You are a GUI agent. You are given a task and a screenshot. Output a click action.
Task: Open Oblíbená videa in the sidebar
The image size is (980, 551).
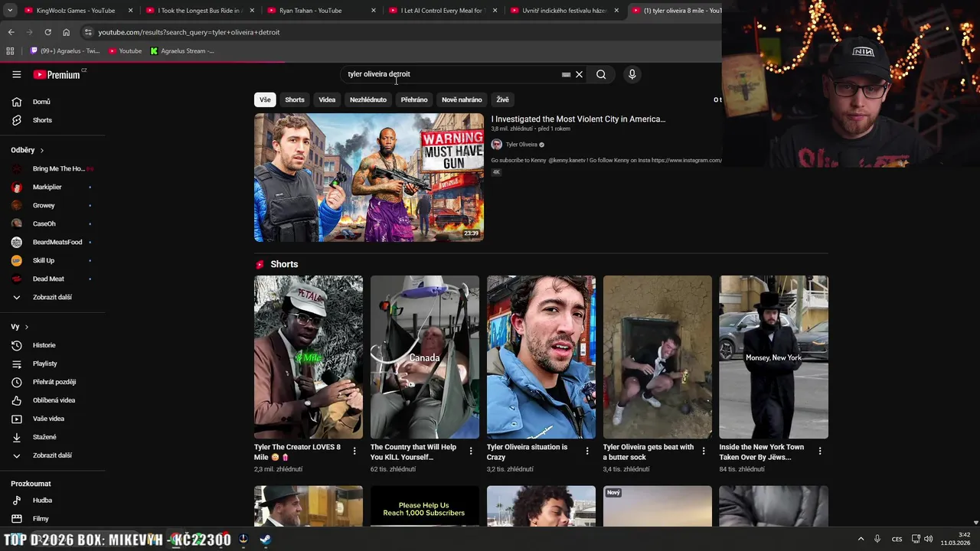click(x=52, y=400)
